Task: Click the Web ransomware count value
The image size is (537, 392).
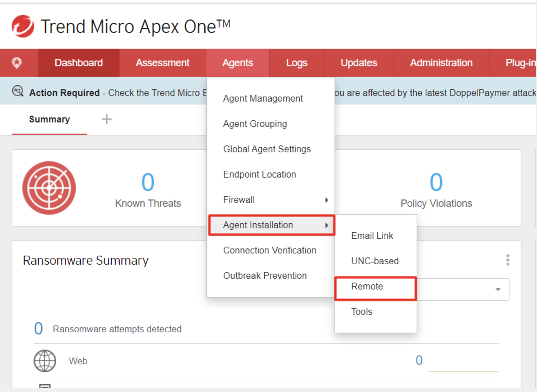Action: pyautogui.click(x=419, y=360)
